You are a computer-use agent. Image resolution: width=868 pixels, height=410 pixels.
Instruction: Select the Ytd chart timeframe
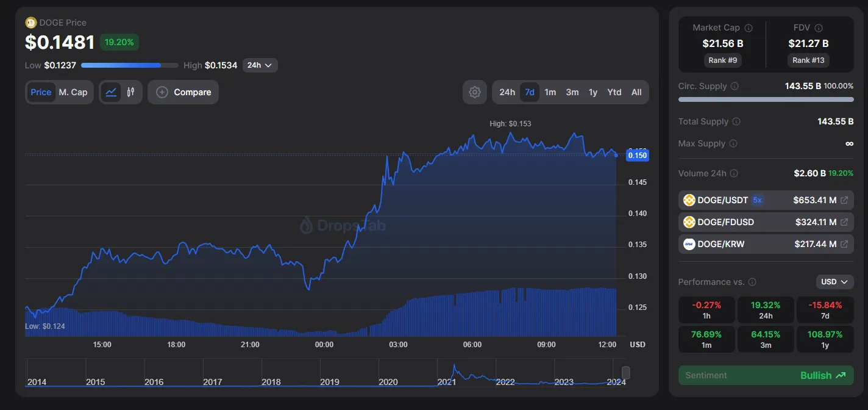pos(614,92)
